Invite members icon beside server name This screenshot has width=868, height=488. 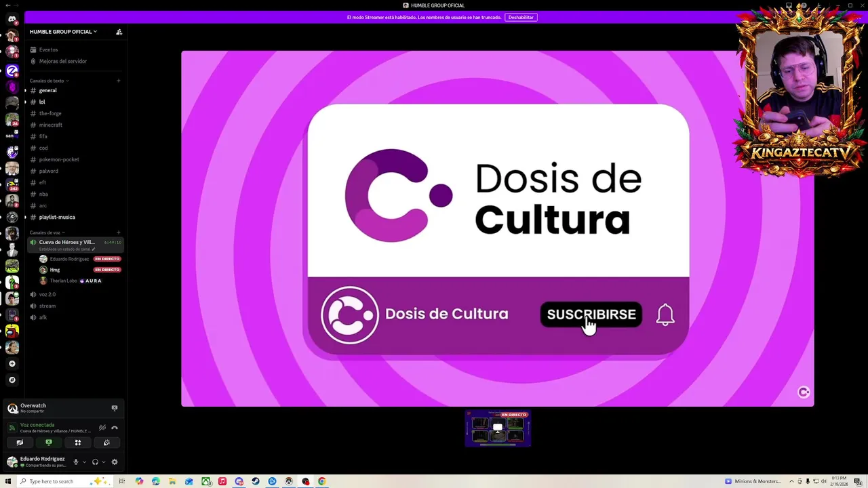pyautogui.click(x=119, y=32)
